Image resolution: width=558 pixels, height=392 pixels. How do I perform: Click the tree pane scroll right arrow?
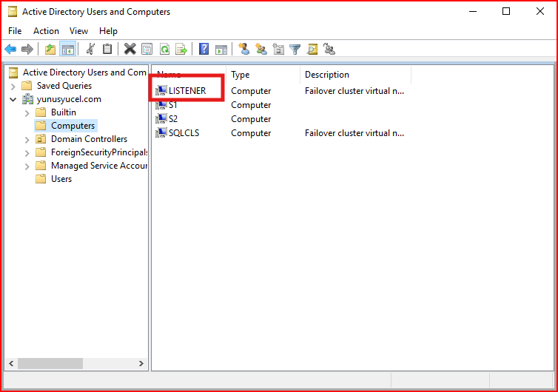(x=141, y=363)
